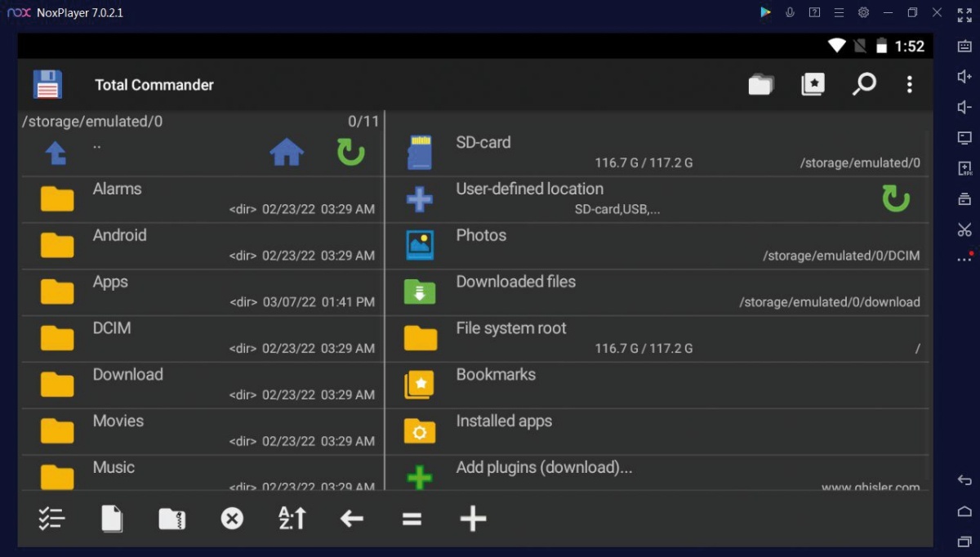Click the /storage/emulated/0 path text in left panel
980x557 pixels.
pos(92,122)
